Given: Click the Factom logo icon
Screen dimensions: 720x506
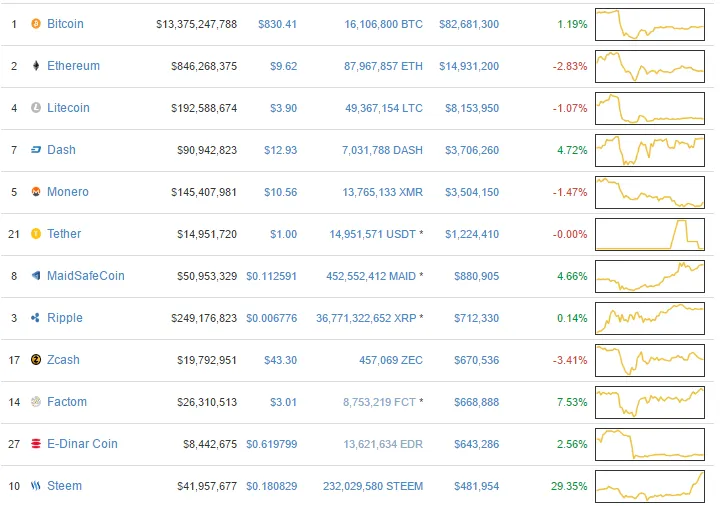Looking at the screenshot, I should pos(36,402).
